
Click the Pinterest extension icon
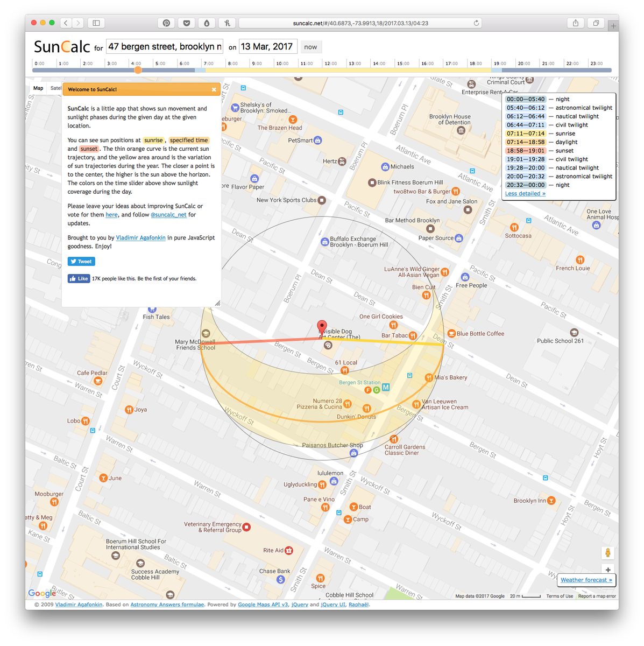pyautogui.click(x=167, y=23)
